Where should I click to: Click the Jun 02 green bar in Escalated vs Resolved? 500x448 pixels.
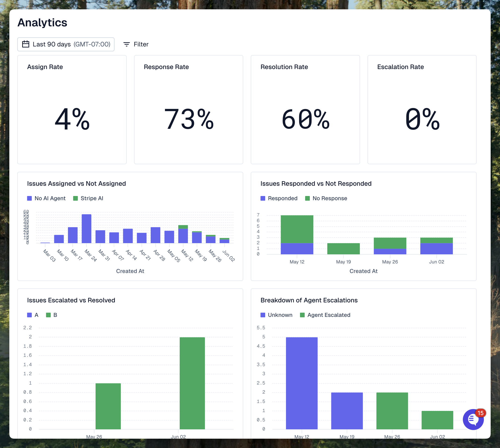click(192, 383)
